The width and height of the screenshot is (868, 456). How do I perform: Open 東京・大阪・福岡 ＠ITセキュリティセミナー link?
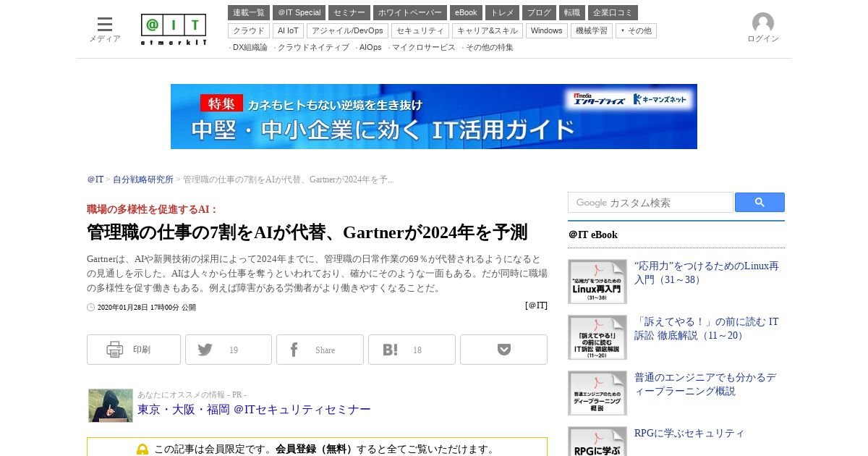[254, 410]
